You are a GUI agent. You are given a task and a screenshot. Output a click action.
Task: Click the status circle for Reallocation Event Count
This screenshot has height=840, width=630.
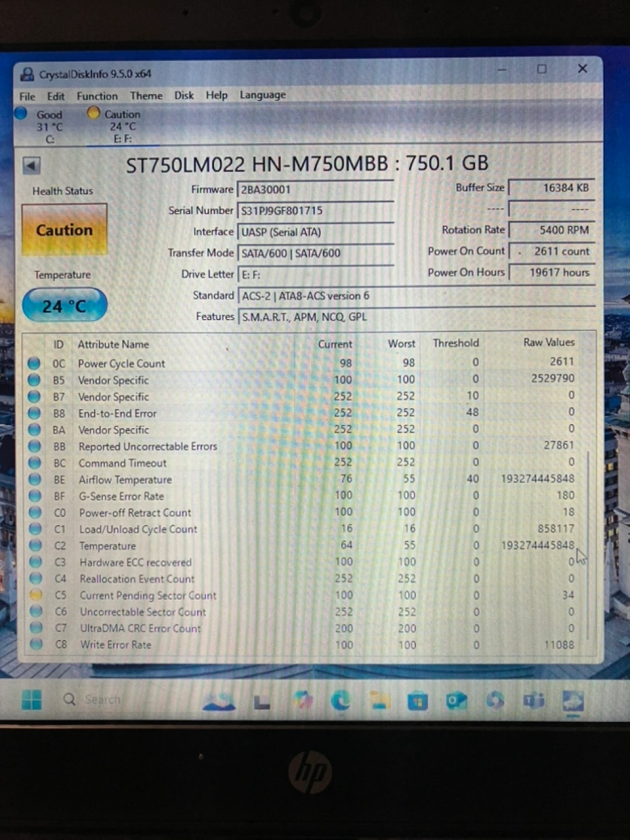click(x=36, y=579)
